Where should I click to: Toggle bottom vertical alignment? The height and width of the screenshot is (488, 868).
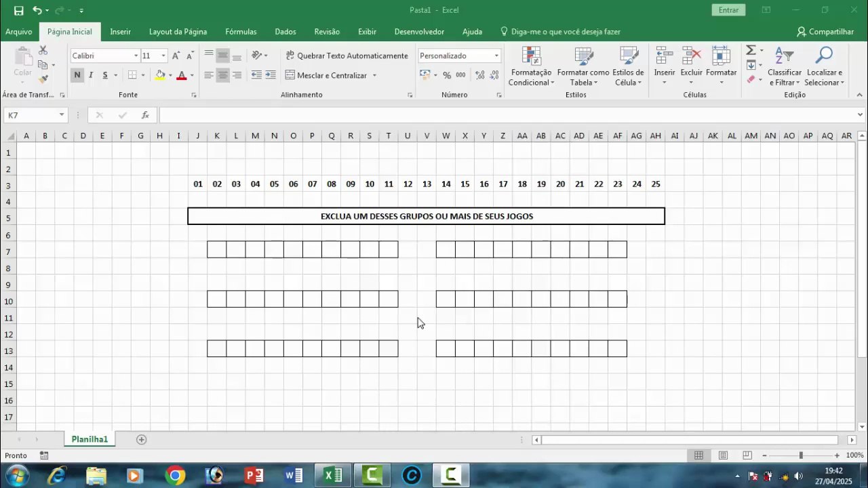pyautogui.click(x=237, y=56)
